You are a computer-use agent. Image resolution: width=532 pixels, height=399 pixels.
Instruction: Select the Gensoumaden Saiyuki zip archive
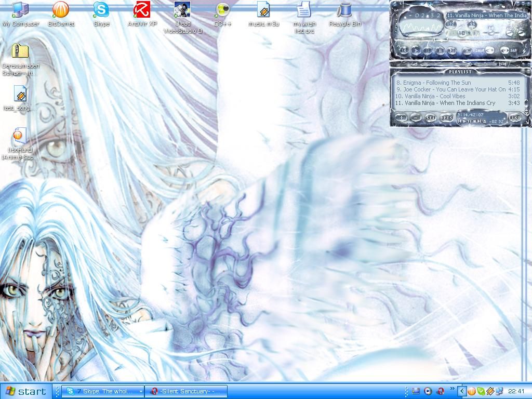tap(20, 60)
